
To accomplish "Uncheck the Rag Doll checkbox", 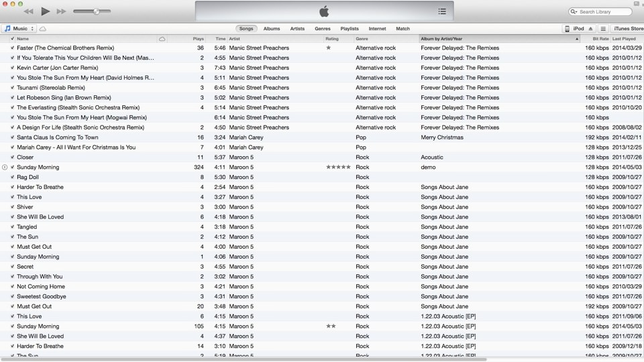I will tap(12, 177).
